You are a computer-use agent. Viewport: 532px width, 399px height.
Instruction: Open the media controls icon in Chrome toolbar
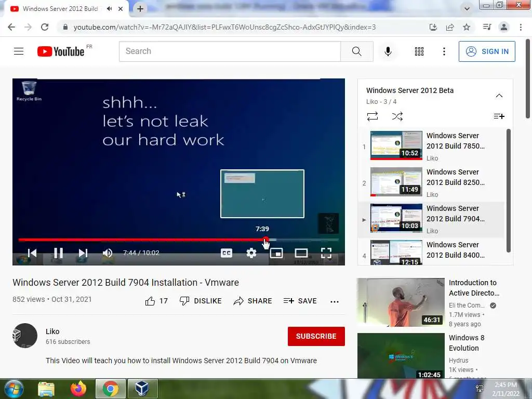[x=487, y=27]
